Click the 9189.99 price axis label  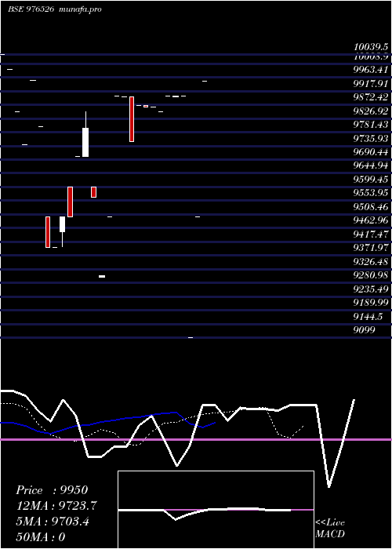point(371,303)
